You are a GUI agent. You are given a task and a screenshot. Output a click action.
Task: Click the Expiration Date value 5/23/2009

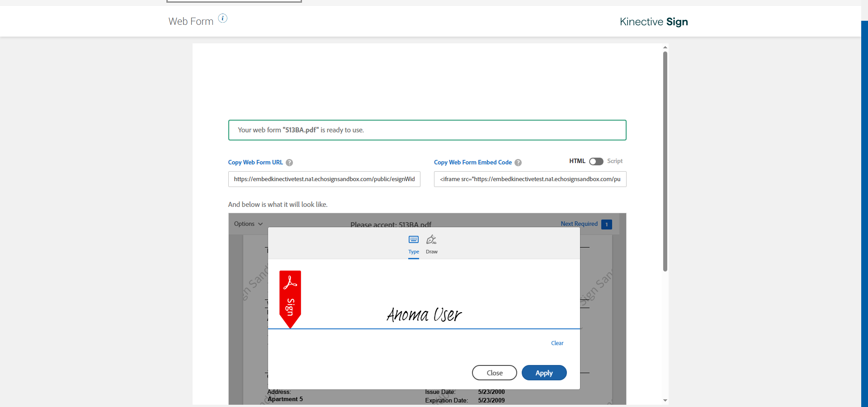491,401
